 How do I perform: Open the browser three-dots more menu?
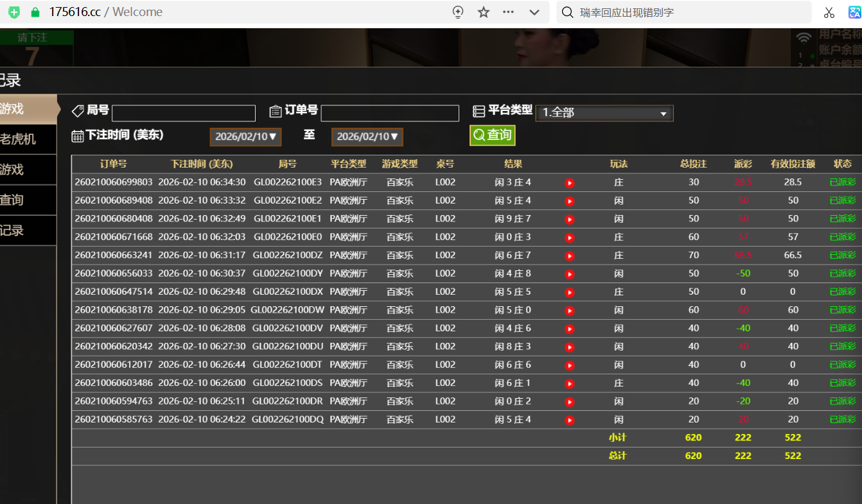[x=508, y=12]
